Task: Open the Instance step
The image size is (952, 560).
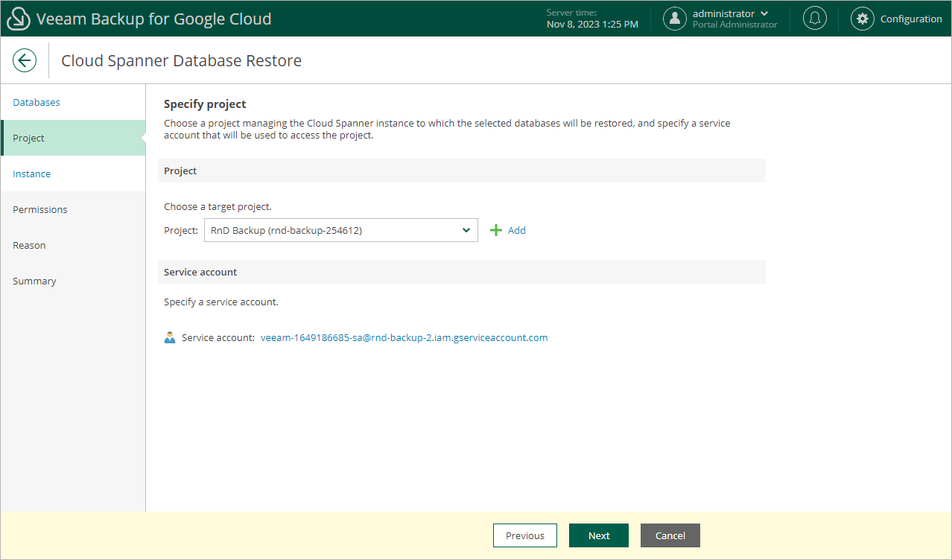Action: click(32, 174)
